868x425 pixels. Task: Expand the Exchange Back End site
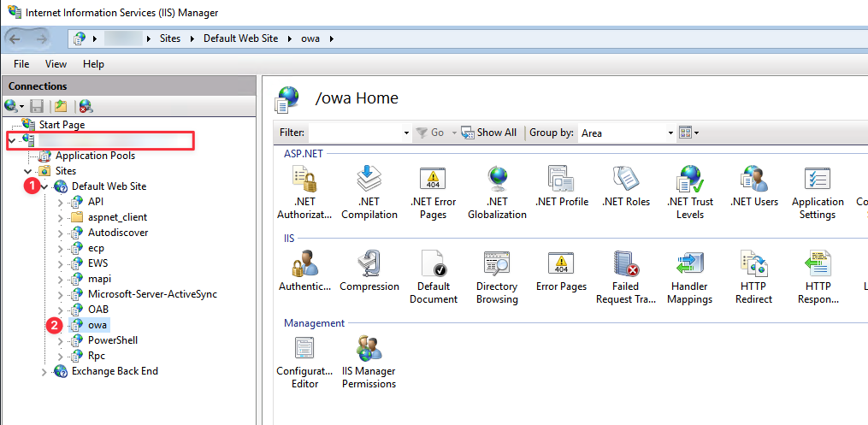[44, 372]
